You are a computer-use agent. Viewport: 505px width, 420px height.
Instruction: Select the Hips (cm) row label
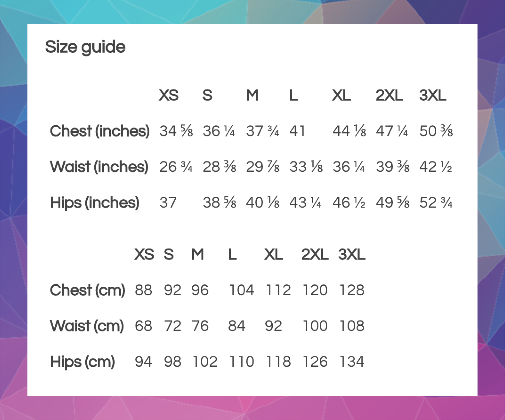(x=82, y=361)
